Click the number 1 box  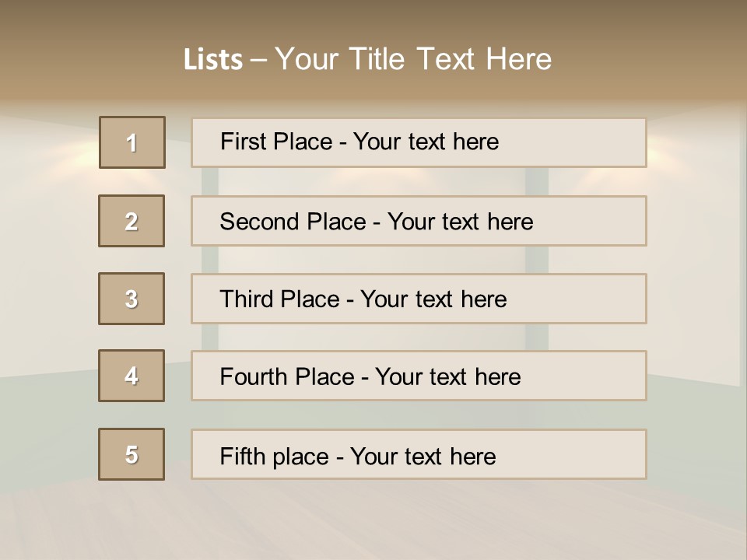tap(132, 142)
